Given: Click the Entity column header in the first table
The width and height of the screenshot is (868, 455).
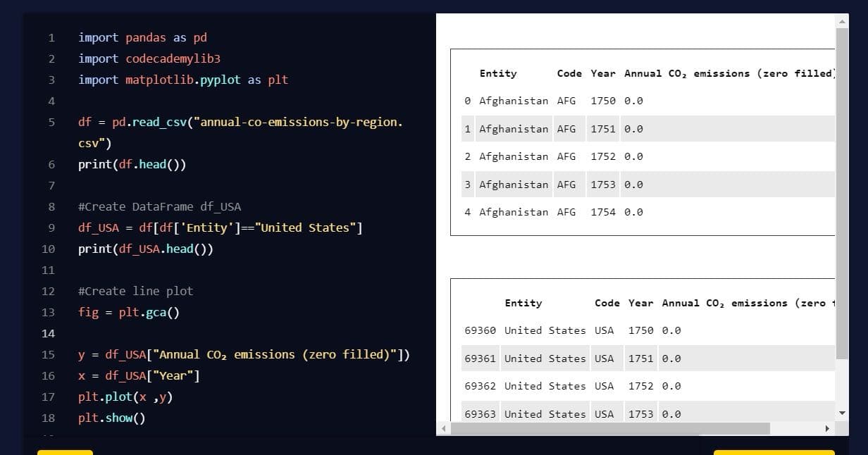Looking at the screenshot, I should coord(498,73).
